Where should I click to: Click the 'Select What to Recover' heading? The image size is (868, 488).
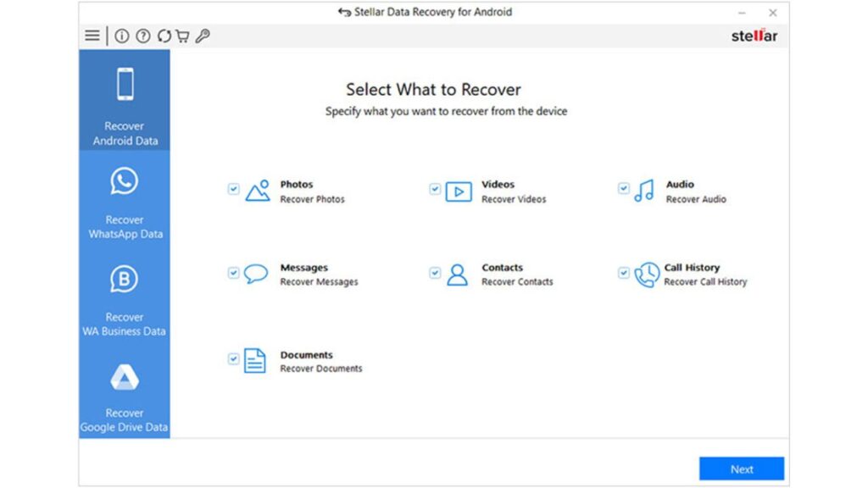(x=433, y=90)
